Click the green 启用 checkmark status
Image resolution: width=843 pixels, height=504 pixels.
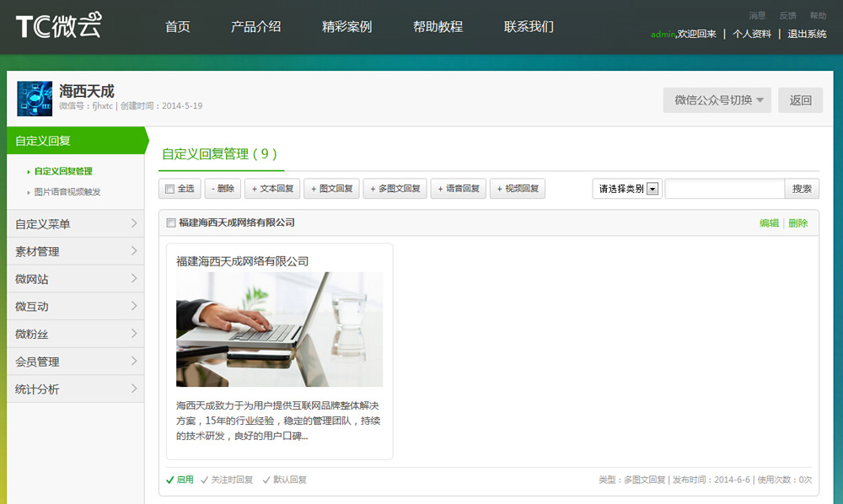[x=180, y=480]
